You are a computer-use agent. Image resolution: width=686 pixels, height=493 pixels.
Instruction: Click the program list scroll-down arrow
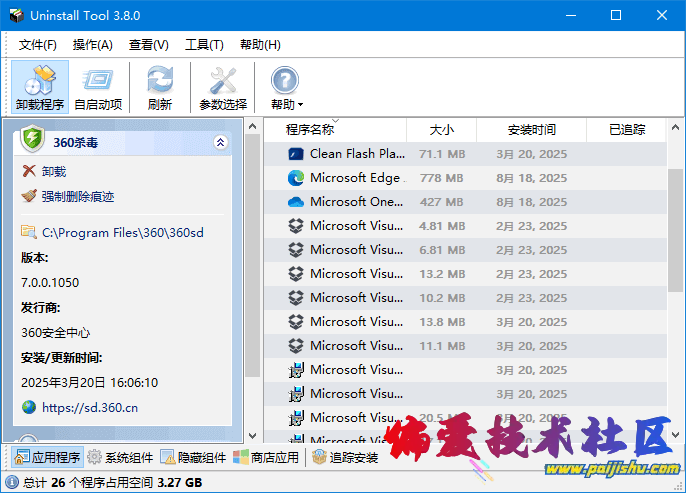(x=676, y=434)
